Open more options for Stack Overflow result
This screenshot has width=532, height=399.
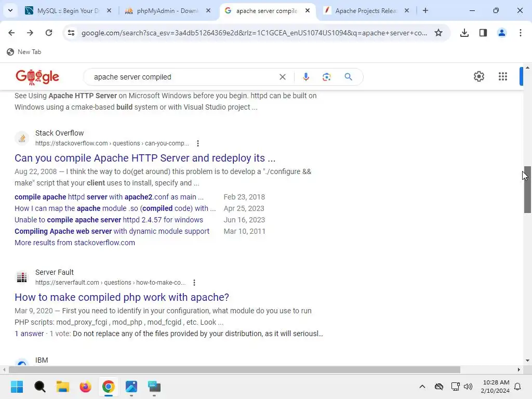[x=198, y=143]
